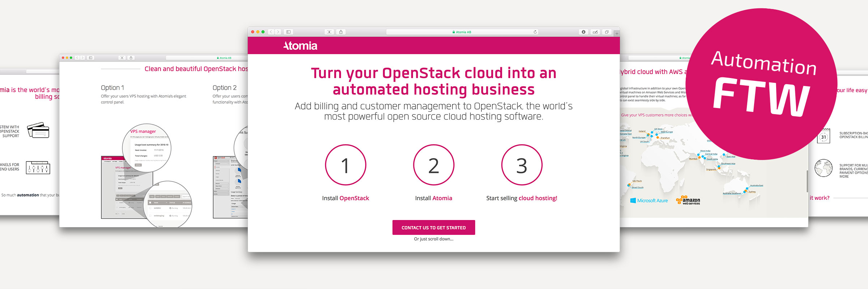Click the step 2 circle above Install Atomia
Image resolution: width=868 pixels, height=289 pixels.
tap(434, 165)
